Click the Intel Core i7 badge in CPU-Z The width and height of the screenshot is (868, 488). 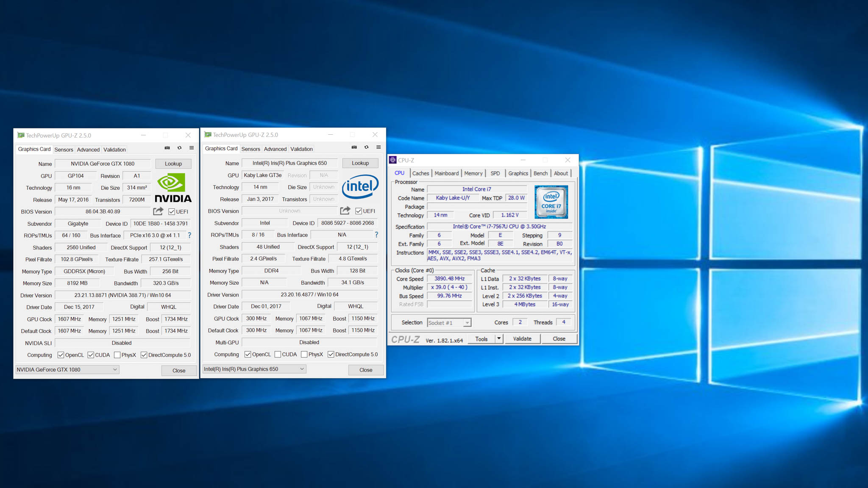click(551, 202)
